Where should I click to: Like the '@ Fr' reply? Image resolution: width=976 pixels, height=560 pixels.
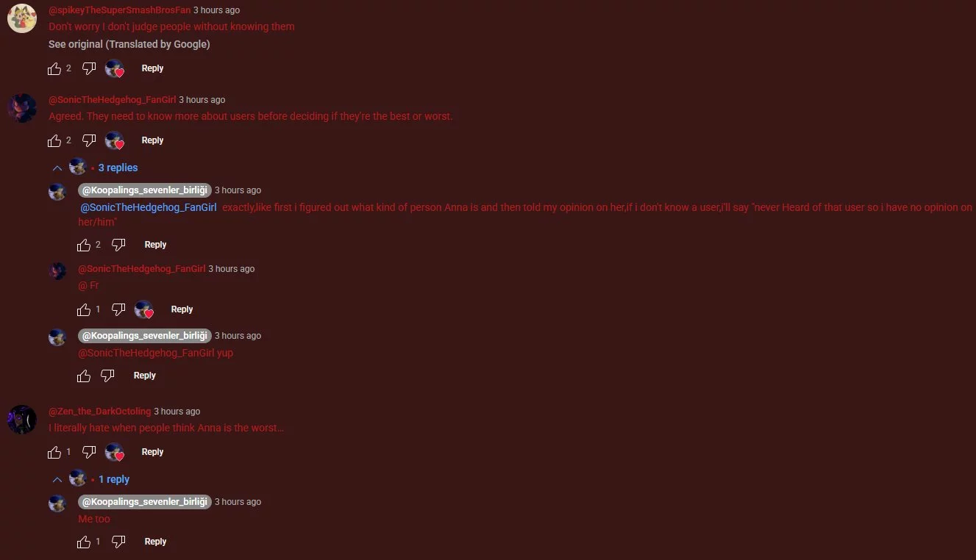coord(84,309)
